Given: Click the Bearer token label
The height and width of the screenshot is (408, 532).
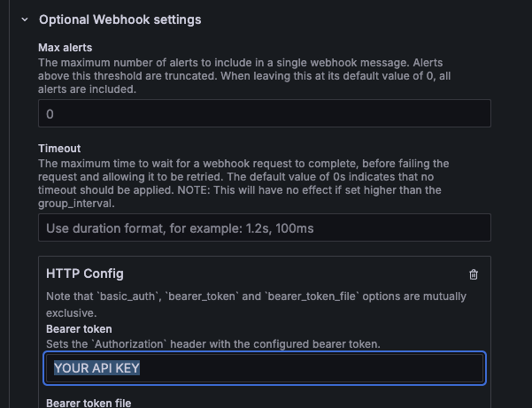Looking at the screenshot, I should coord(79,329).
